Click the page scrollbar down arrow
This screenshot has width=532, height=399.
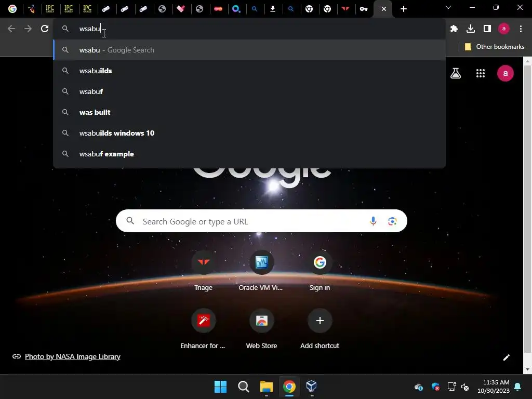pyautogui.click(x=527, y=369)
